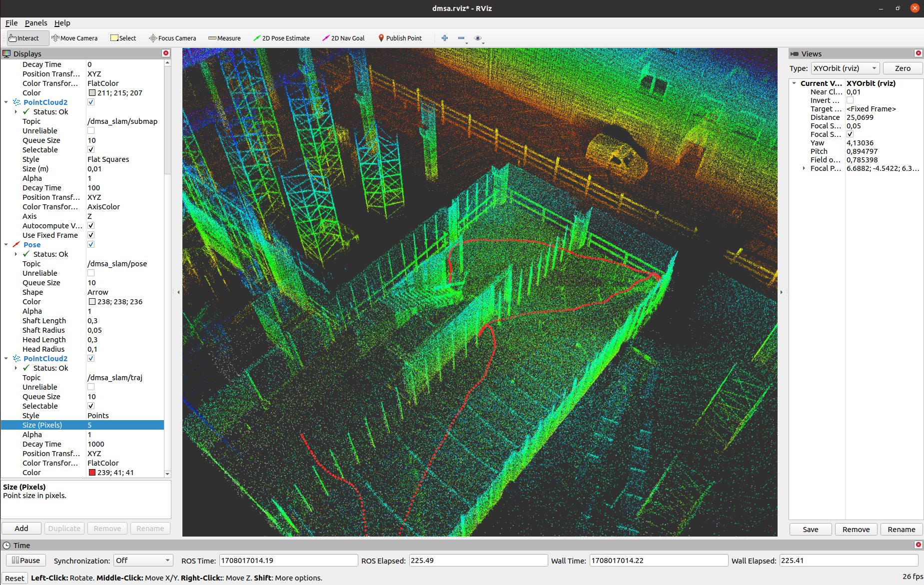924x585 pixels.
Task: Collapse the traj PointCloud2 tree node
Action: coord(6,359)
